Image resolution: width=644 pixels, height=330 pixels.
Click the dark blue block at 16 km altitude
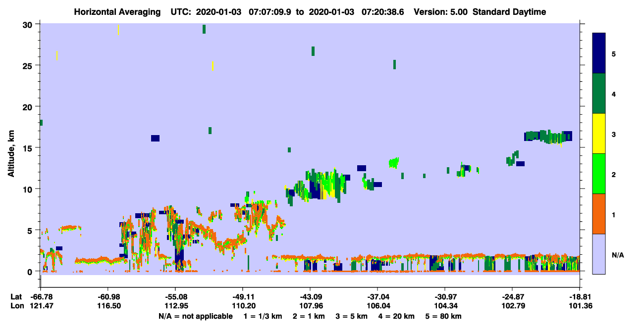point(155,138)
